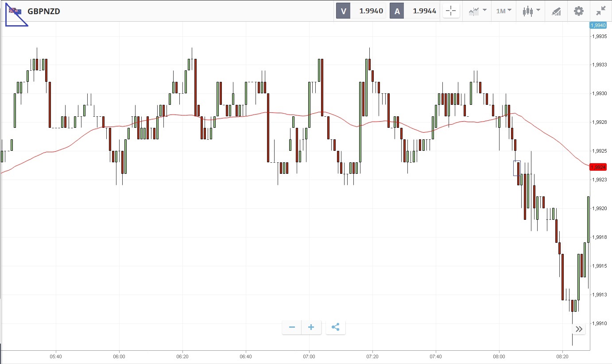Open the candlestick chart type dropdown
The width and height of the screenshot is (612, 364).
tap(531, 11)
